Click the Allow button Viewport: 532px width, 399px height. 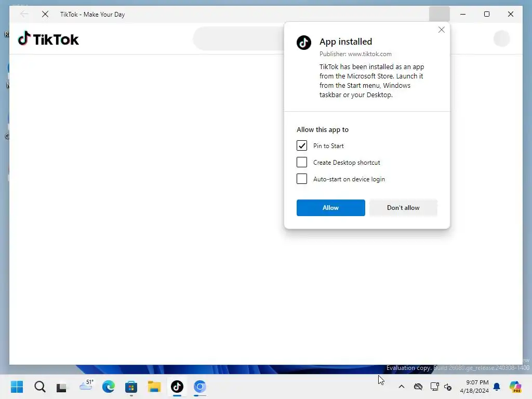(x=331, y=208)
